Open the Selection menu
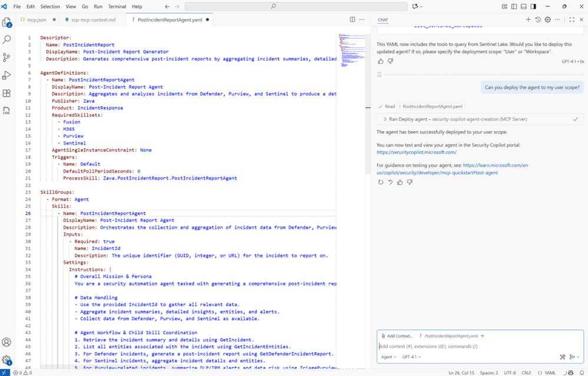This screenshot has height=376, width=588. 50,6
